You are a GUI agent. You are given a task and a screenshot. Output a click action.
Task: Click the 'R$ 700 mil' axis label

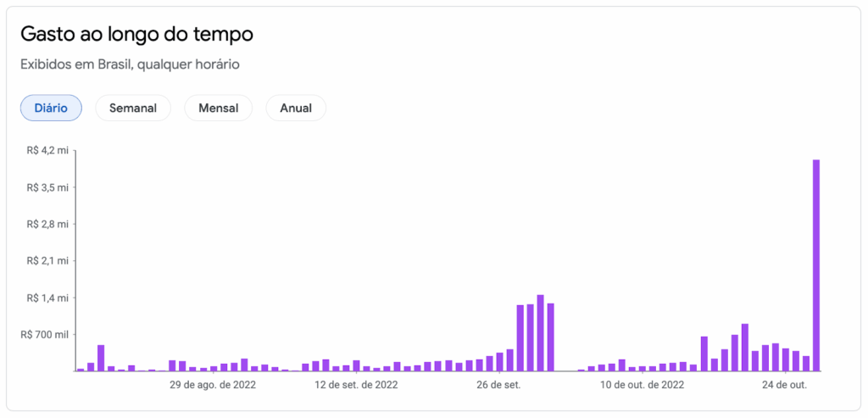point(45,335)
